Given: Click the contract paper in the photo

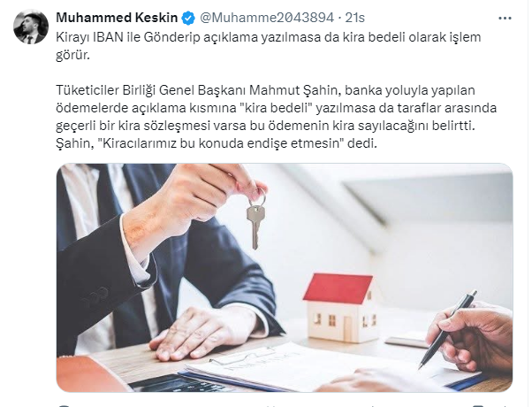Looking at the screenshot, I should pyautogui.click(x=306, y=369).
